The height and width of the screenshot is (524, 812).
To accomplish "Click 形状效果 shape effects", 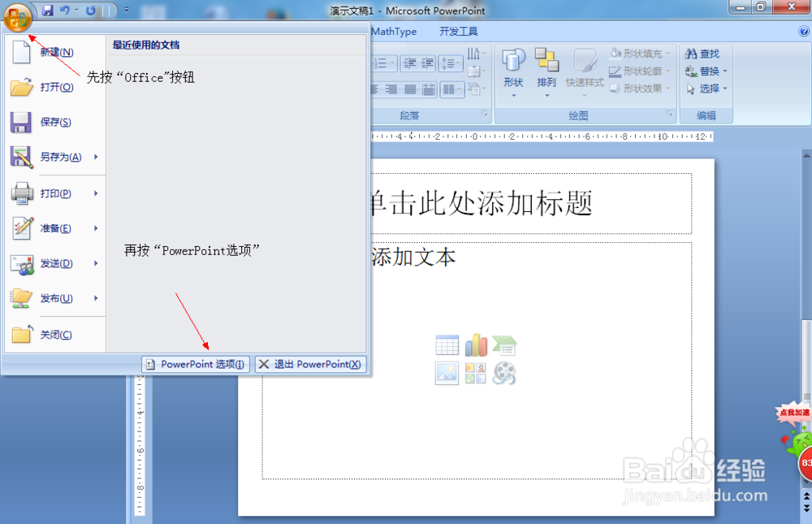I will 640,89.
